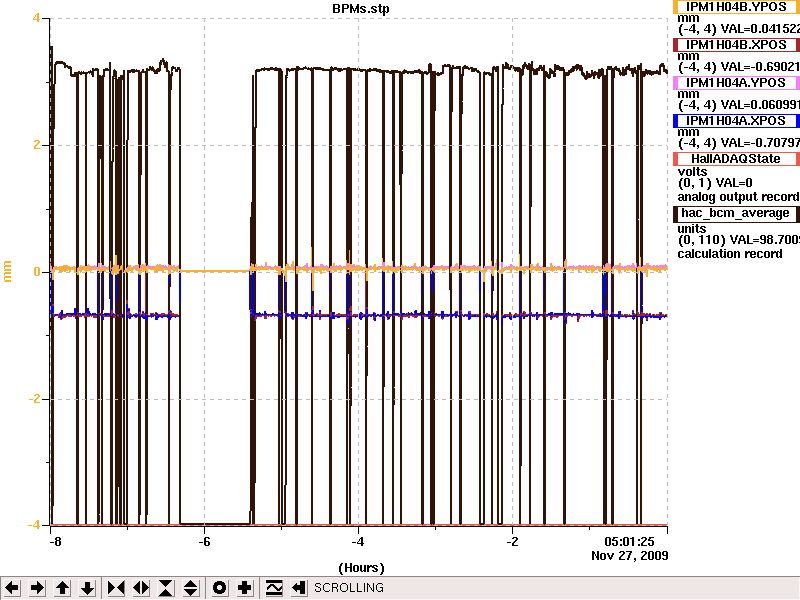Click the -4 hours x-axis tick label
Image resolution: width=800 pixels, height=600 pixels.
coord(358,542)
